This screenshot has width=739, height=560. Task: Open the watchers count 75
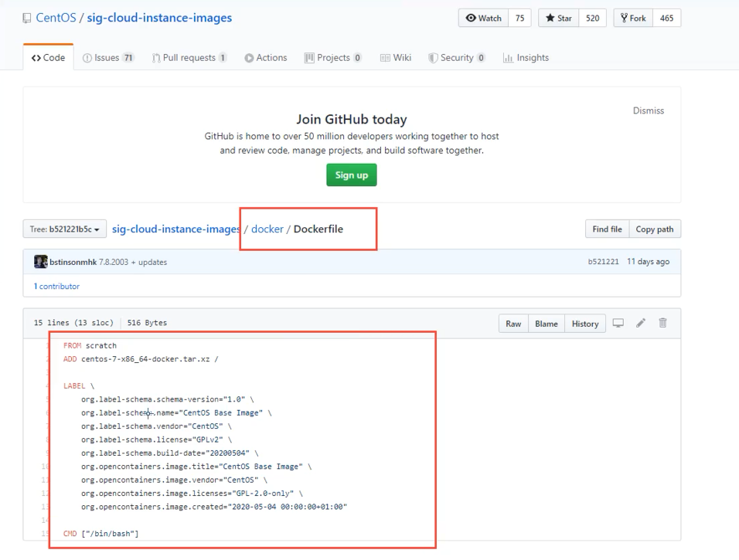point(519,18)
